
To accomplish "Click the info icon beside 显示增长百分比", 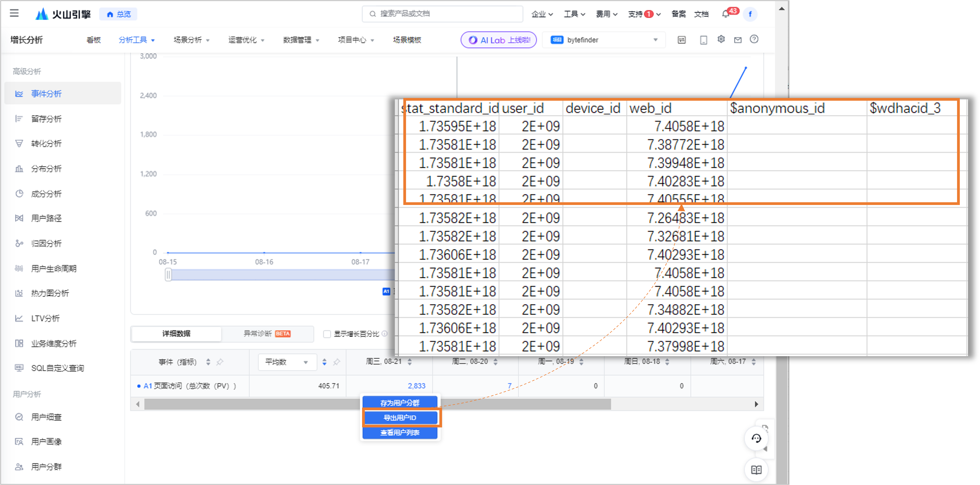I will 385,334.
